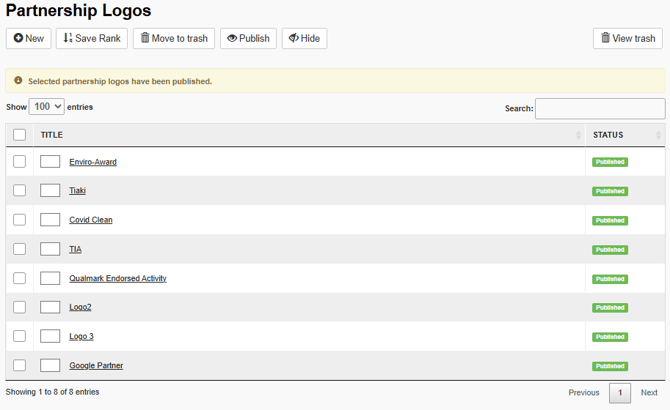670x410 pixels.
Task: Open the Logo2 link
Action: [80, 307]
